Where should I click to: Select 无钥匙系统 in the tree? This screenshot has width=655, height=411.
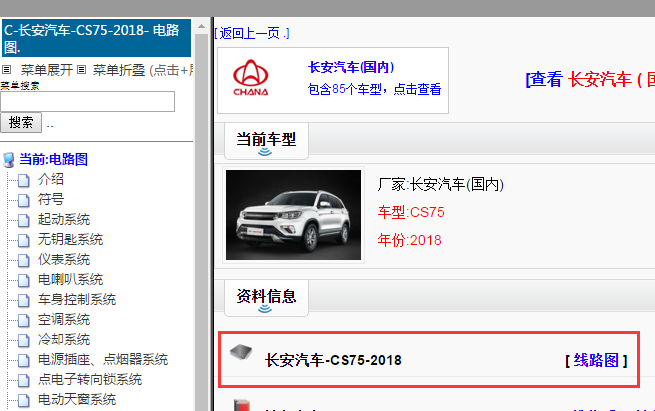pos(70,239)
